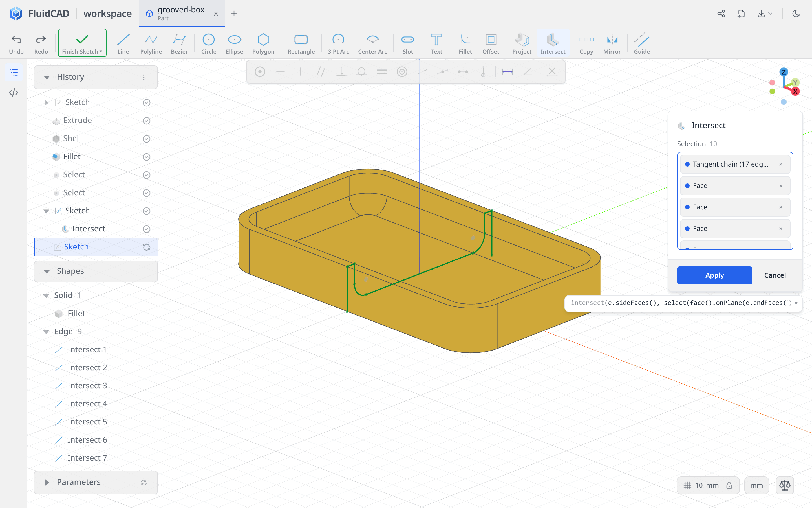The height and width of the screenshot is (508, 812).
Task: Choose the Guide line tool
Action: pyautogui.click(x=641, y=43)
